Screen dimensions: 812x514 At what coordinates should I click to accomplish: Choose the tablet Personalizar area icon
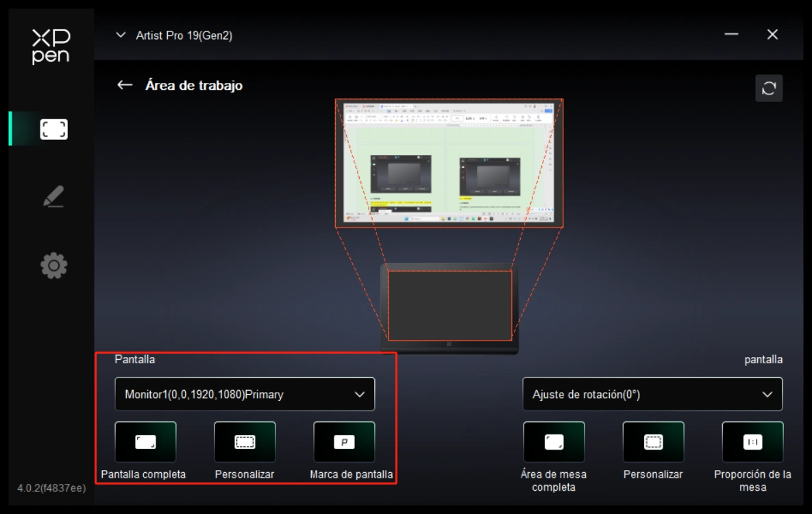pyautogui.click(x=653, y=442)
